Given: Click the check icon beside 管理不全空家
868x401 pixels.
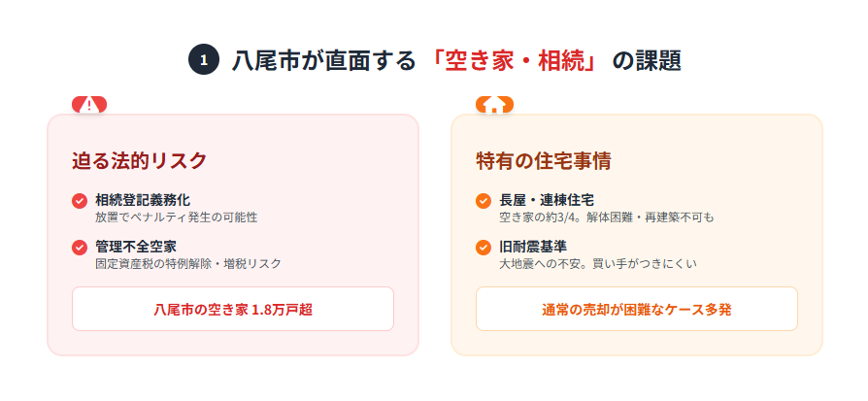Looking at the screenshot, I should [80, 248].
